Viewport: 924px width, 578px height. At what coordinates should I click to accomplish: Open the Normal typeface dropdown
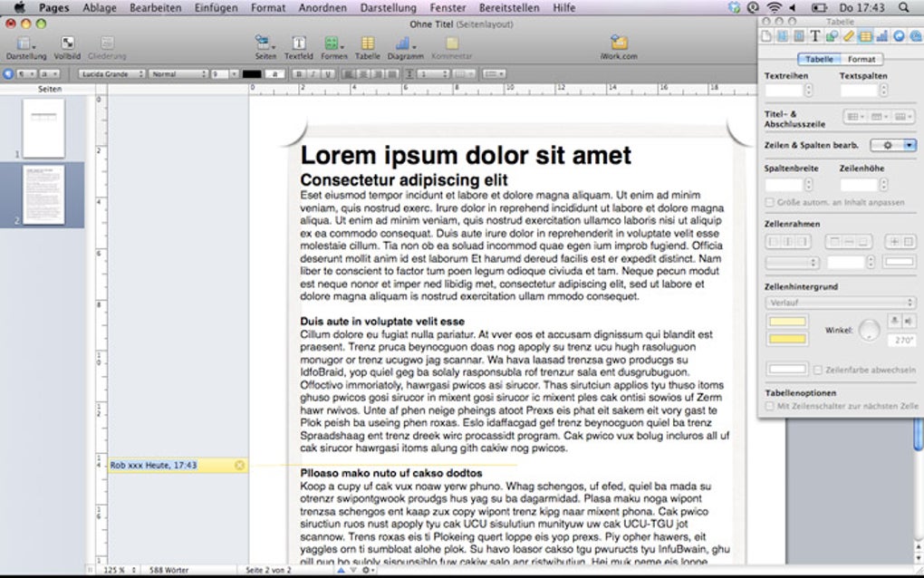[178, 74]
